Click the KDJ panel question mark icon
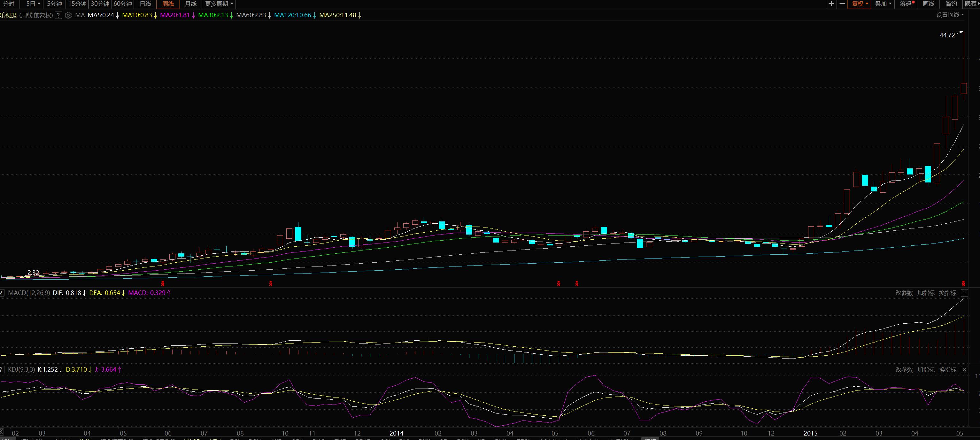Screen dimensions: 980x440 pyautogui.click(x=2, y=370)
